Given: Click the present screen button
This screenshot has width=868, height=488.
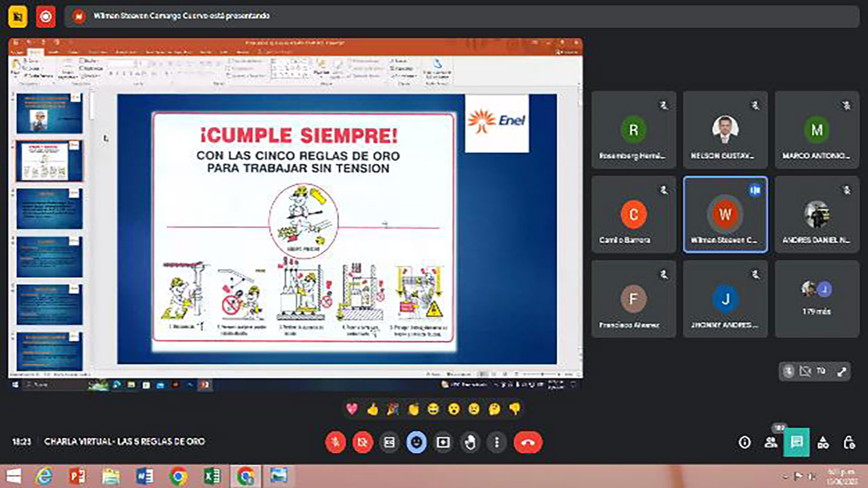Looking at the screenshot, I should (x=443, y=443).
